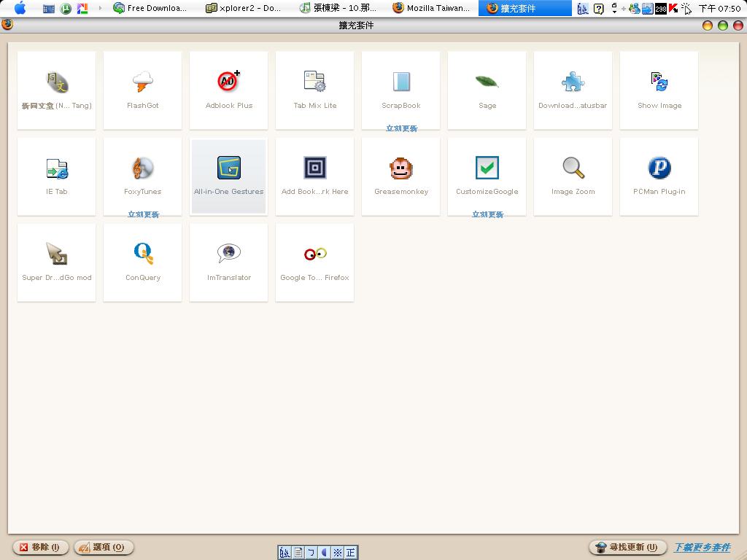Viewport: 747px width, 560px height.
Task: Select the Download Statusbar puzzle icon
Action: (x=573, y=82)
